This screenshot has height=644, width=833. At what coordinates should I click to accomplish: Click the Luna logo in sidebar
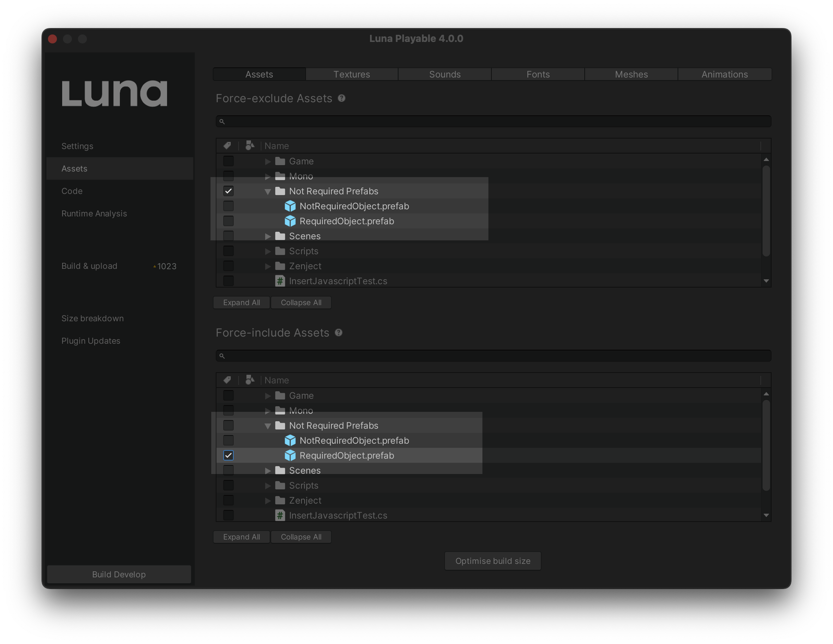[x=114, y=93]
